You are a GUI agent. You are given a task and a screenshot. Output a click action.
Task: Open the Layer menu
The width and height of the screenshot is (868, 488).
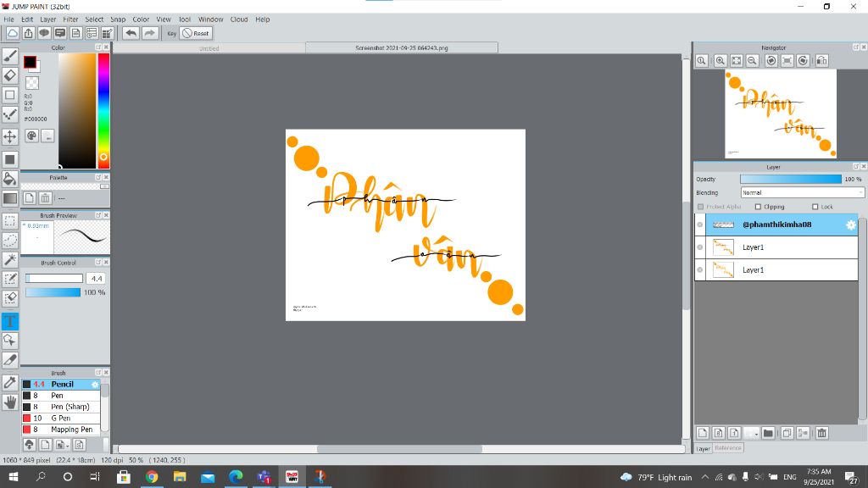[x=48, y=19]
